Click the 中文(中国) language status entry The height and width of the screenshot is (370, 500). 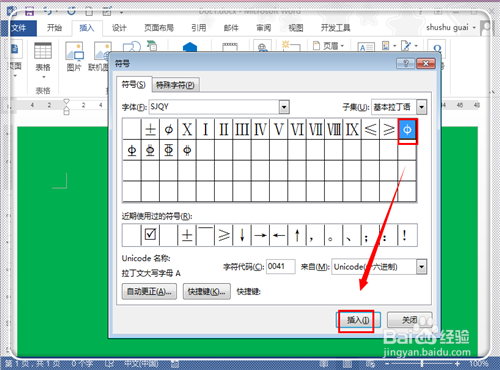coord(141,363)
